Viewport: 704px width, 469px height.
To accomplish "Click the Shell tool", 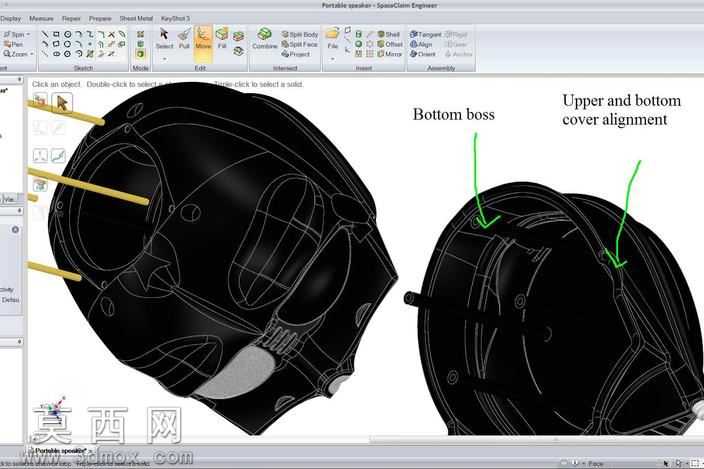I will [389, 35].
